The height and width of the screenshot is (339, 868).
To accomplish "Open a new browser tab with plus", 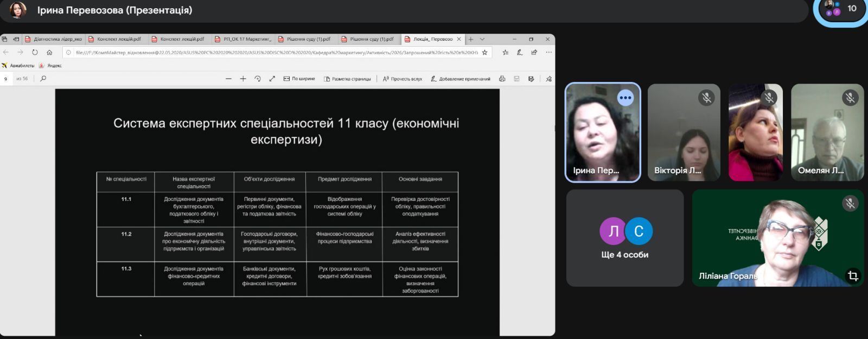I will pyautogui.click(x=471, y=39).
